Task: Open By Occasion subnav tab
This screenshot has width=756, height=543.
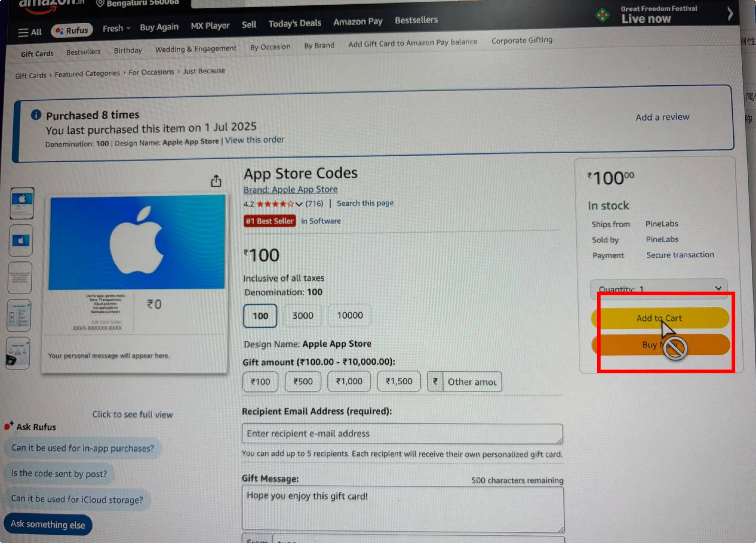Action: click(270, 47)
